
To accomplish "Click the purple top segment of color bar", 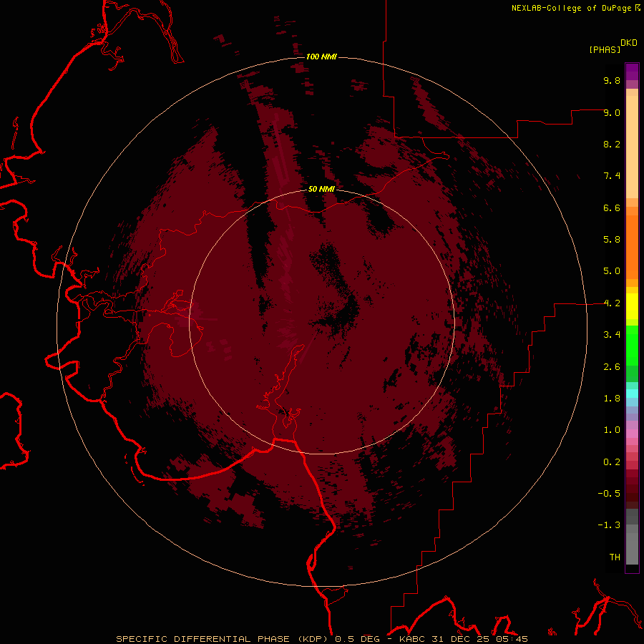I will click(632, 72).
